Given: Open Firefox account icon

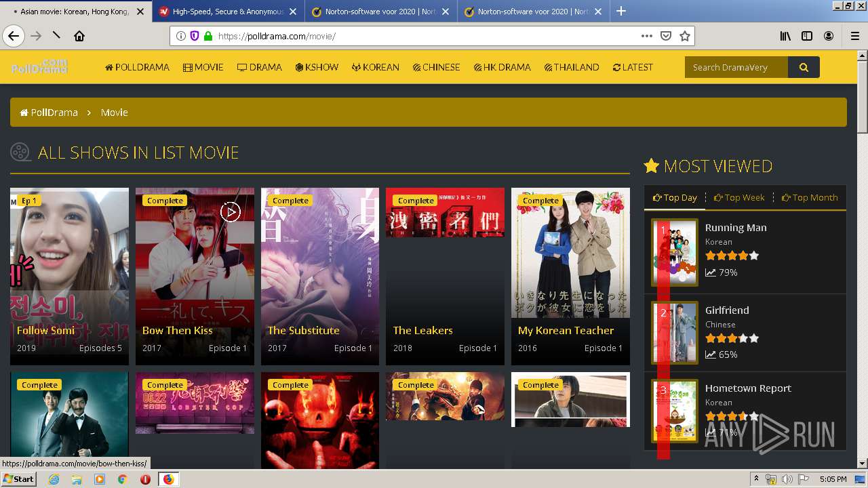Looking at the screenshot, I should click(829, 36).
